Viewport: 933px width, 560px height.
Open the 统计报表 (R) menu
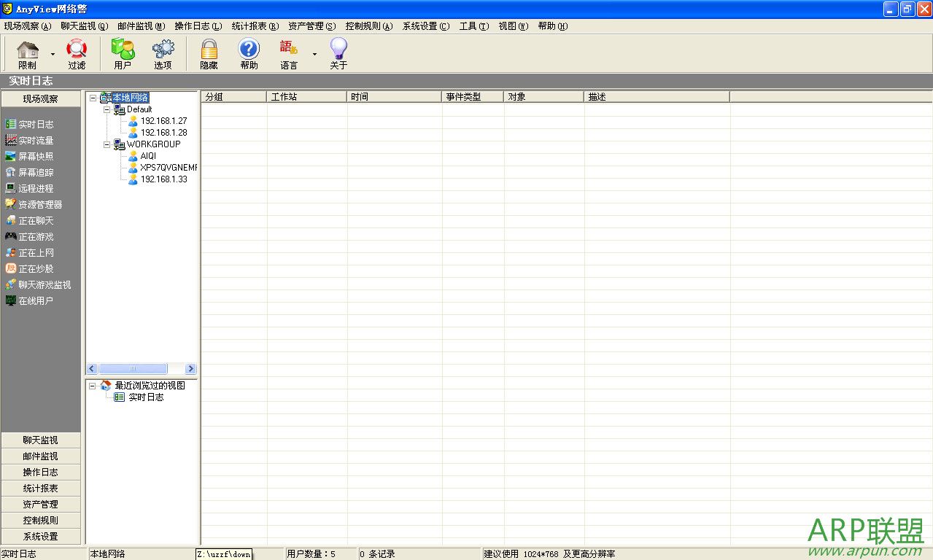pos(255,26)
